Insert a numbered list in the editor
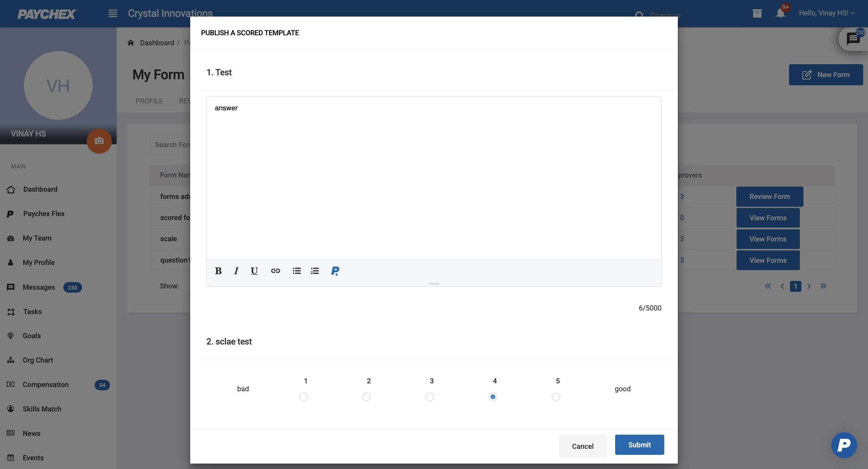 click(x=315, y=271)
